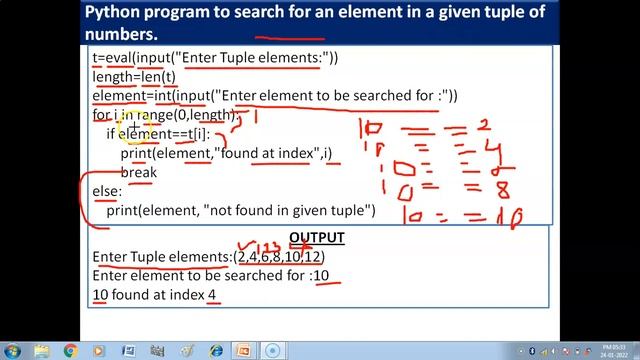This screenshot has height=360, width=640.
Task: Click the 'else:' line in the code
Action: 107,191
